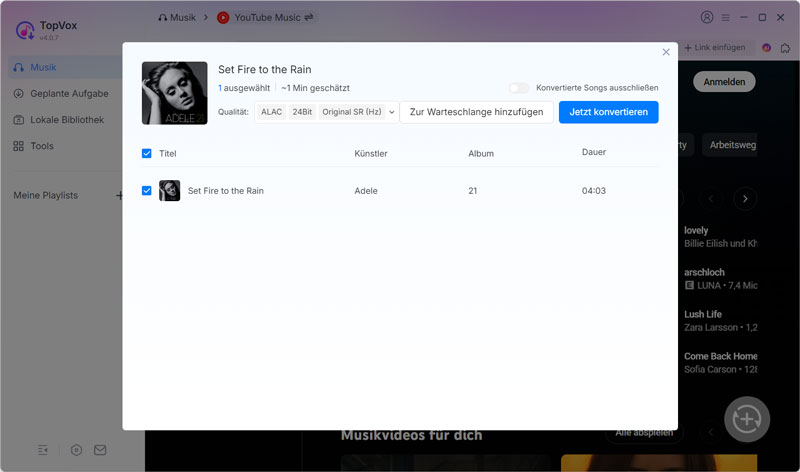The height and width of the screenshot is (472, 800).
Task: Close the conversion dialog with the X
Action: [666, 52]
